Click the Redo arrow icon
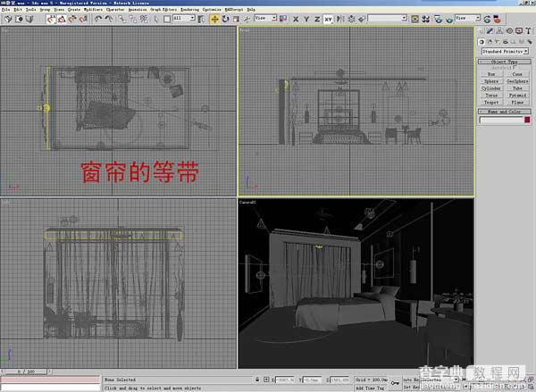 coord(109,19)
